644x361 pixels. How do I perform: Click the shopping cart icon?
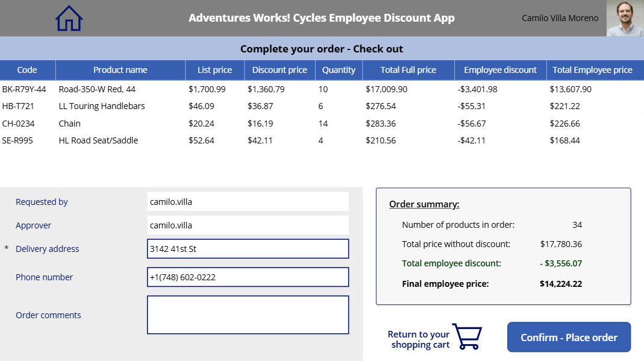coord(467,336)
